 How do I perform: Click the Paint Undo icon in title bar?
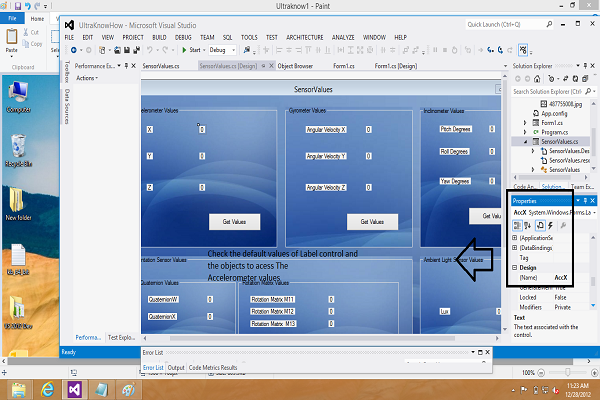pyautogui.click(x=28, y=6)
